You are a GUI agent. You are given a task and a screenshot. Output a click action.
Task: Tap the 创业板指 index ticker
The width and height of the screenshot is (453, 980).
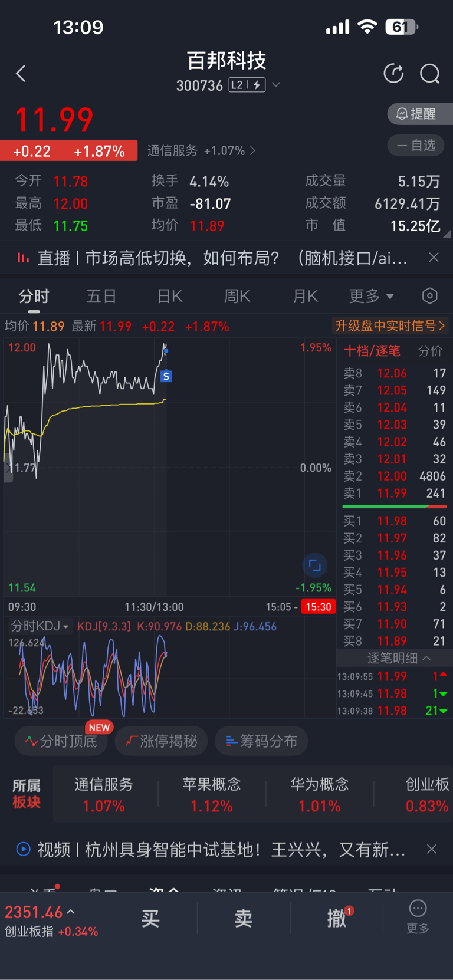(x=51, y=921)
